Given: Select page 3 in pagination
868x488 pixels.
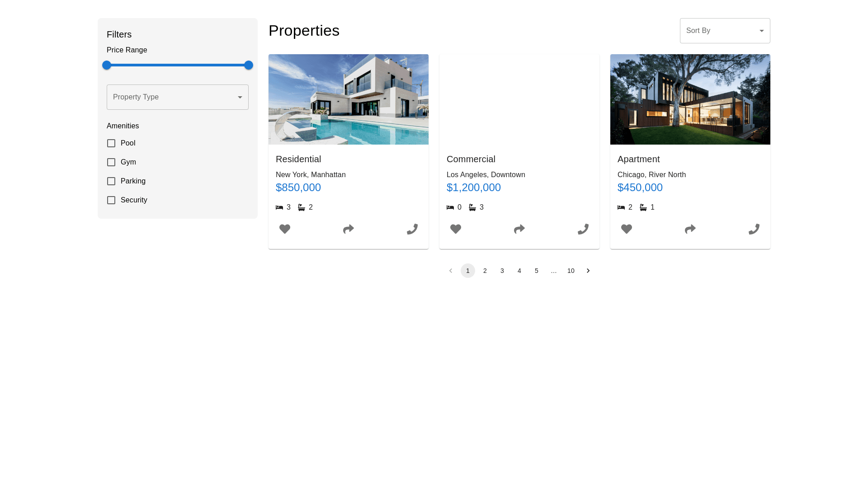Looking at the screenshot, I should point(502,271).
